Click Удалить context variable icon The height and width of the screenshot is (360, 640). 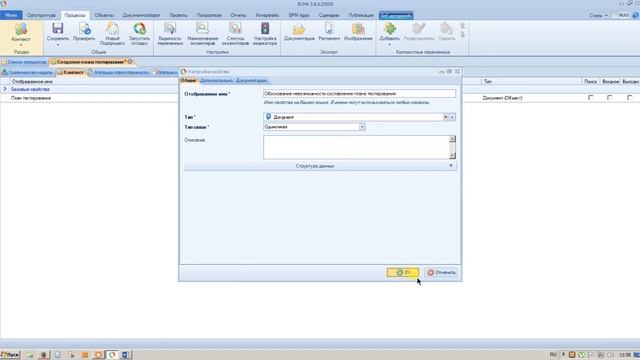click(447, 29)
